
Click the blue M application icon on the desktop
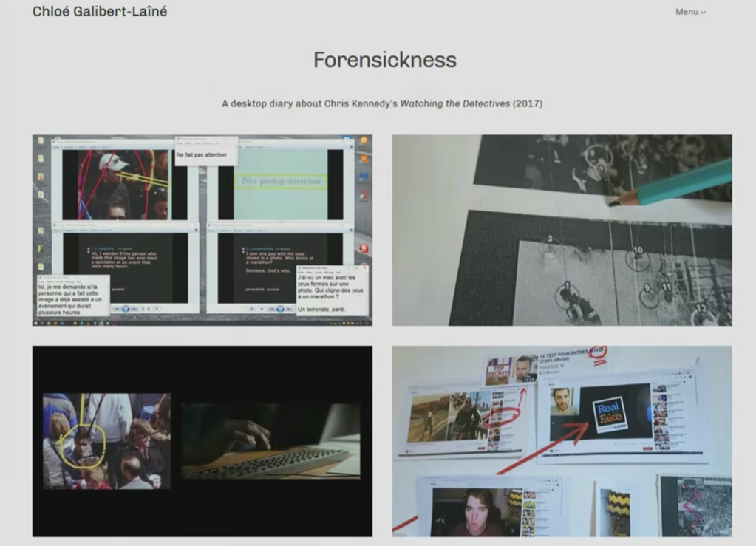pos(364,177)
